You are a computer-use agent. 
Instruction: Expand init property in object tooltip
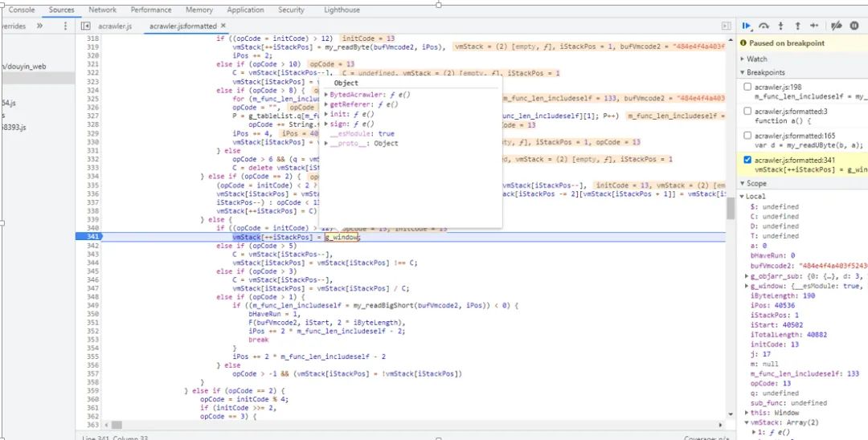point(326,114)
